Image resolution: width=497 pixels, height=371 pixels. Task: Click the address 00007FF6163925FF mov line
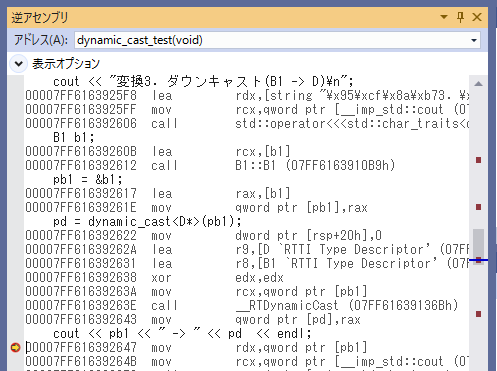point(247,110)
